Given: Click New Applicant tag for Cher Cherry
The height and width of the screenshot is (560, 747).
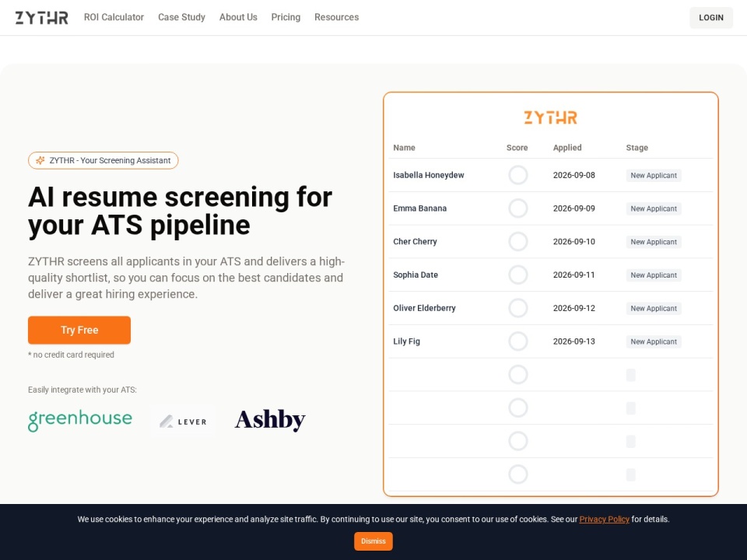Looking at the screenshot, I should [x=654, y=242].
